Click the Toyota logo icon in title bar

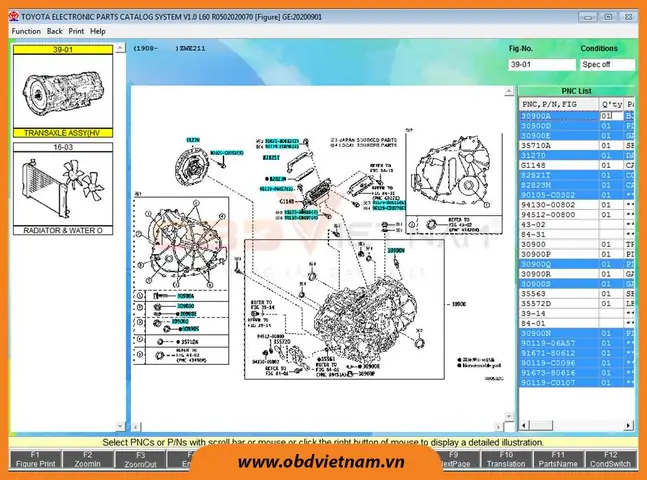click(x=14, y=17)
